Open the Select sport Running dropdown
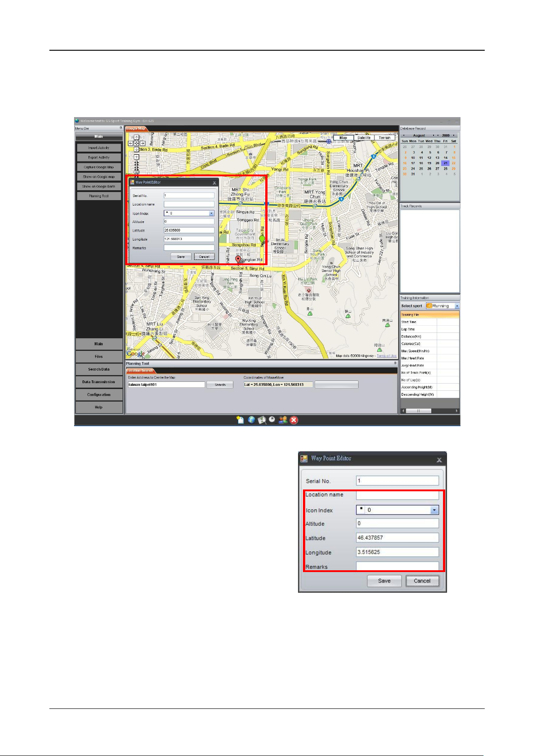The width and height of the screenshot is (535, 756). 457,306
